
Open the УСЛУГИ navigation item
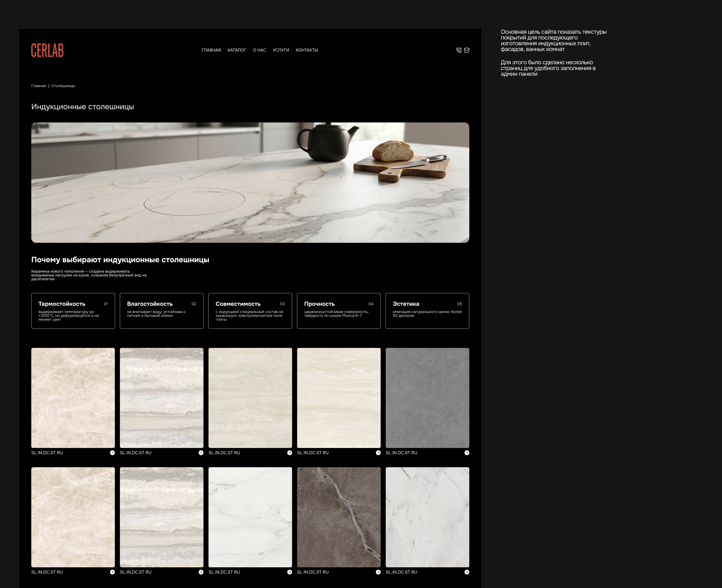281,50
